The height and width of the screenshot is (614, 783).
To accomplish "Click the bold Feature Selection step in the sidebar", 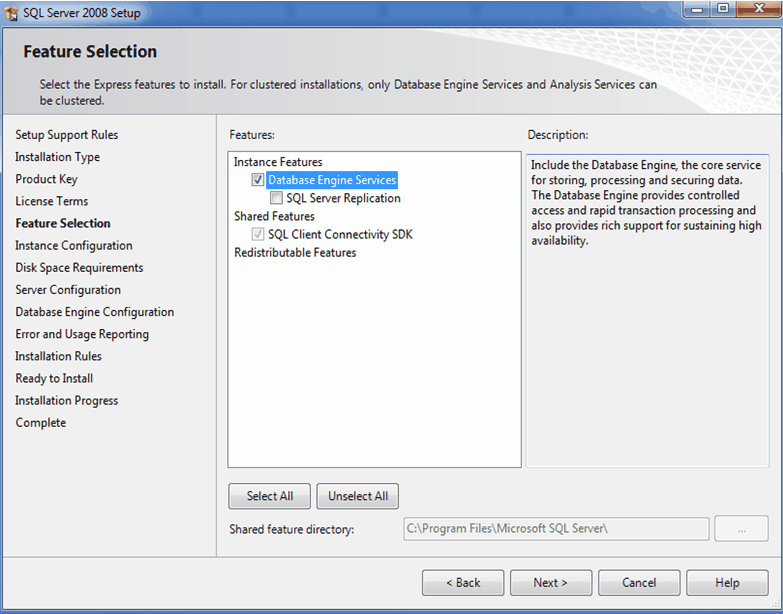I will [63, 223].
